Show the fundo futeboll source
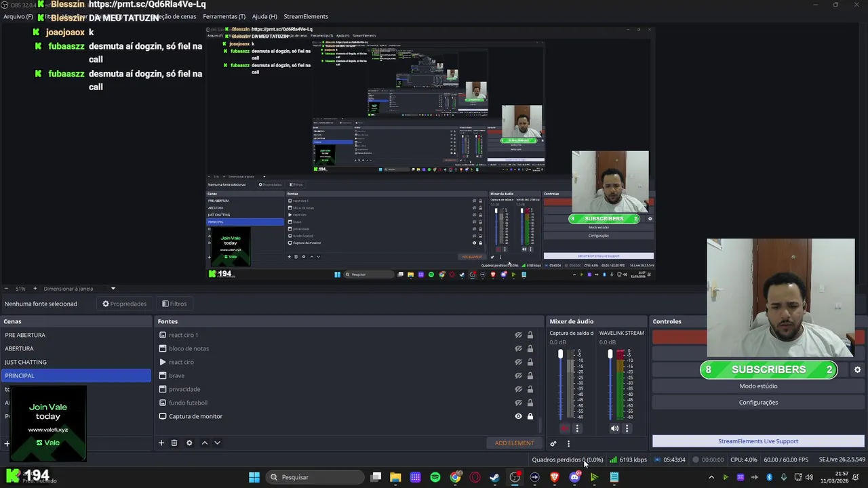The image size is (868, 488). click(518, 403)
